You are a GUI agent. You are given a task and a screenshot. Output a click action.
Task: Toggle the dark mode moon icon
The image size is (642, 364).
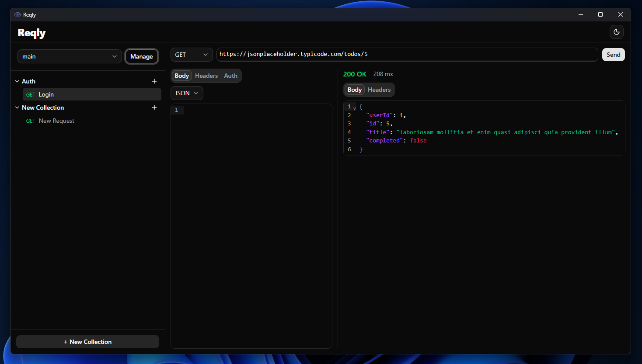(617, 32)
